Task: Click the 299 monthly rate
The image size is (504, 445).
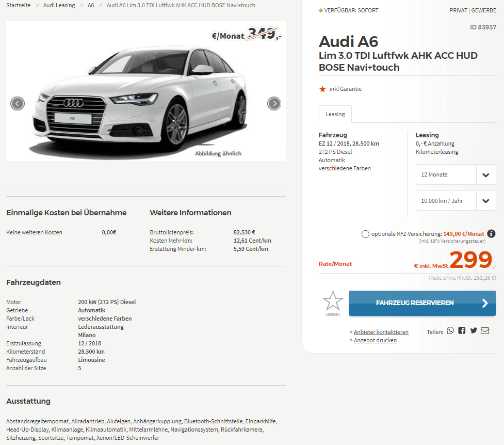Action: [471, 259]
